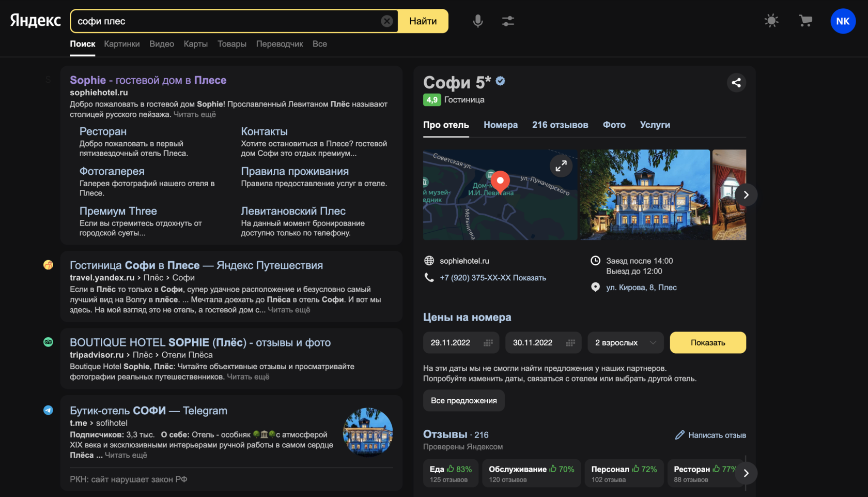Open the Фотогалерея sitelink
Viewport: 868px width, 497px height.
tap(112, 171)
